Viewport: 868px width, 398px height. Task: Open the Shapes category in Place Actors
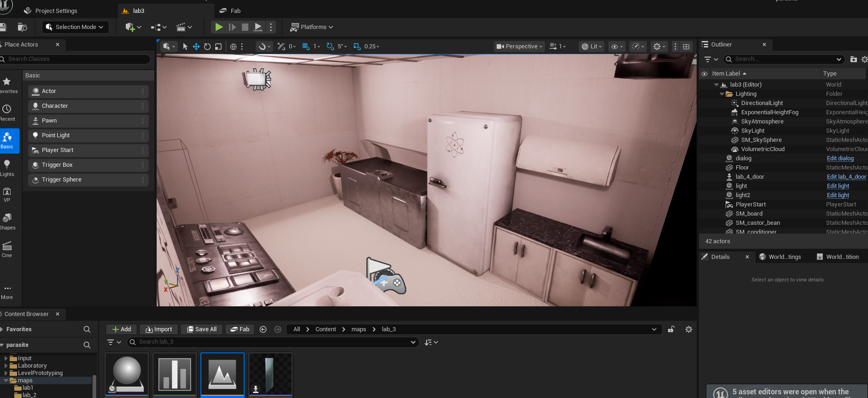click(7, 221)
